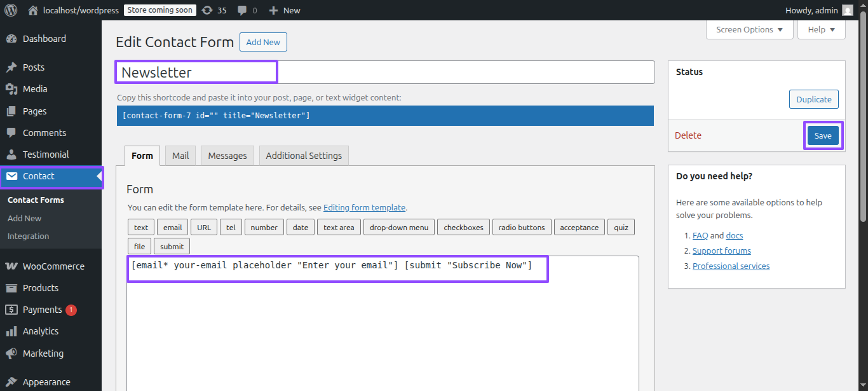Insert a date tag
Viewport: 868px width, 391px height.
(x=301, y=228)
